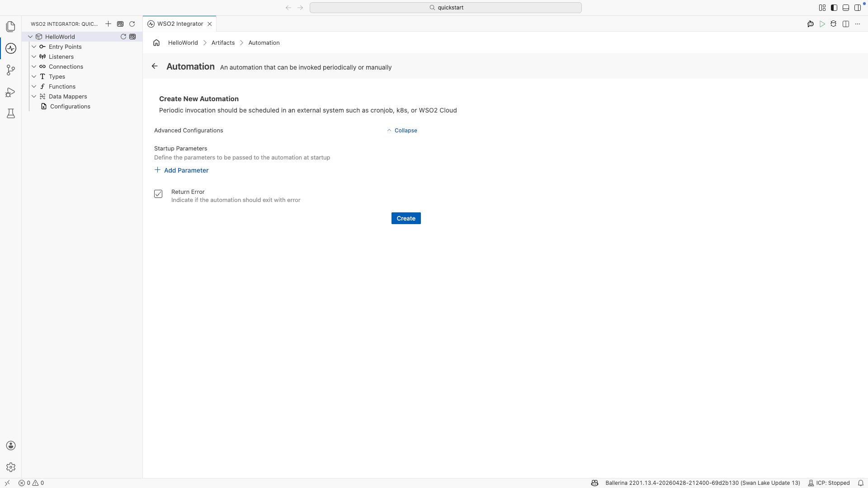Go to the Artifacts breadcrumb
Image resolution: width=868 pixels, height=488 pixels.
tap(223, 43)
